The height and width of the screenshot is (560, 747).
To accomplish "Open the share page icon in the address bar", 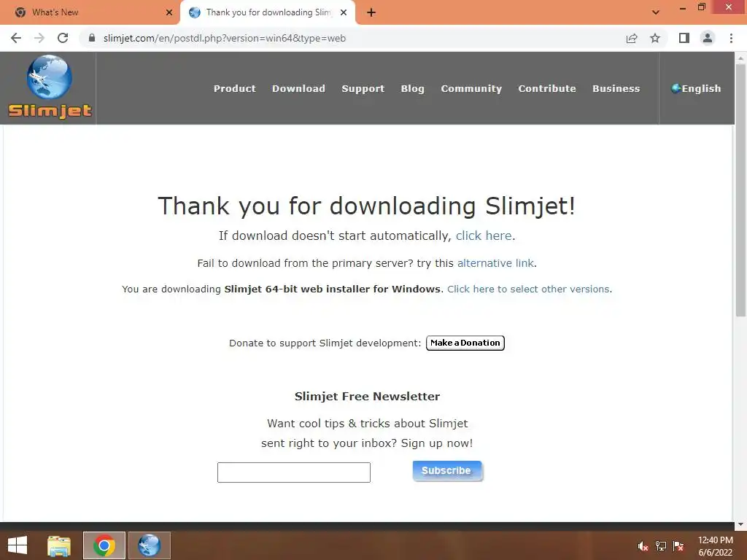I will coord(632,38).
